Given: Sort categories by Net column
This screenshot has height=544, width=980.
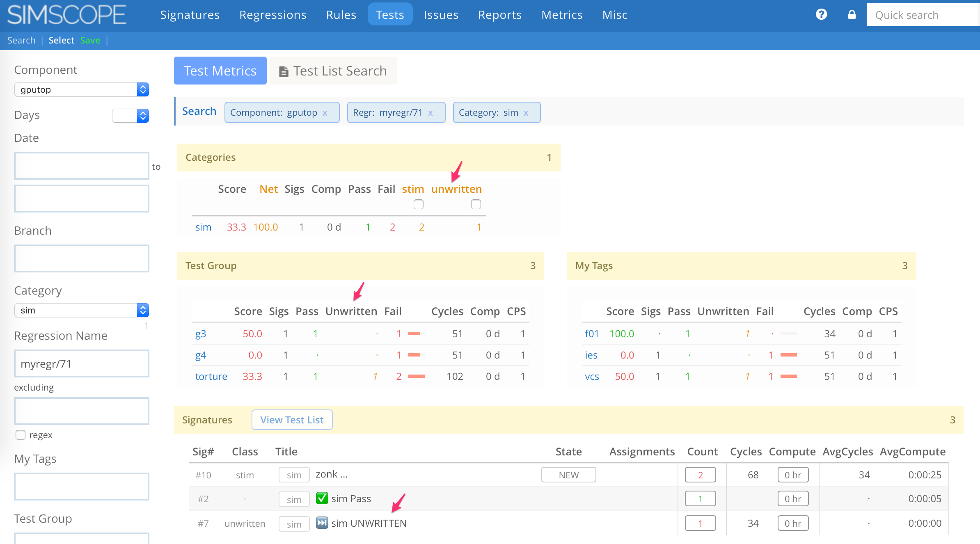Looking at the screenshot, I should pos(269,189).
